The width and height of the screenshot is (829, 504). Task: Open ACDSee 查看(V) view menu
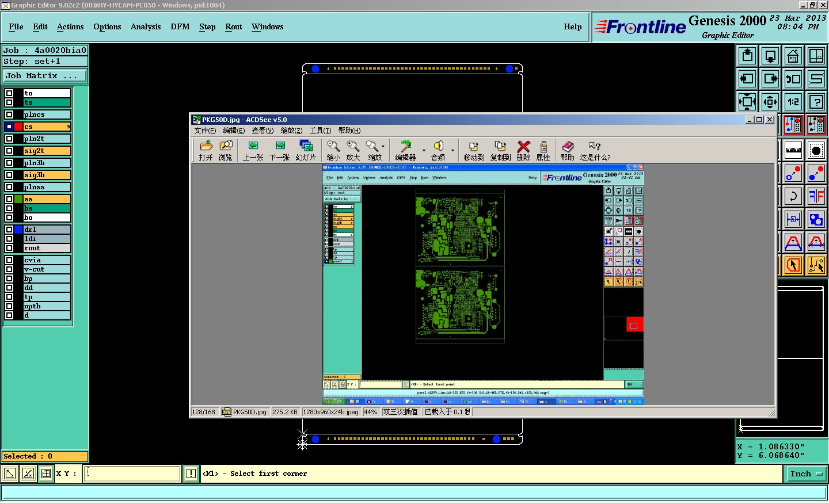(263, 131)
